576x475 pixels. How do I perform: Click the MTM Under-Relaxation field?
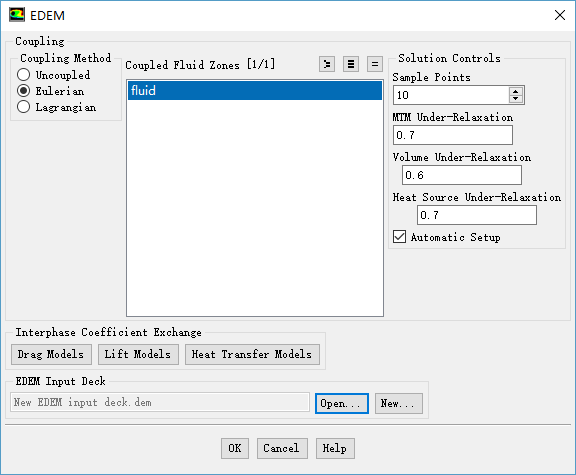453,135
